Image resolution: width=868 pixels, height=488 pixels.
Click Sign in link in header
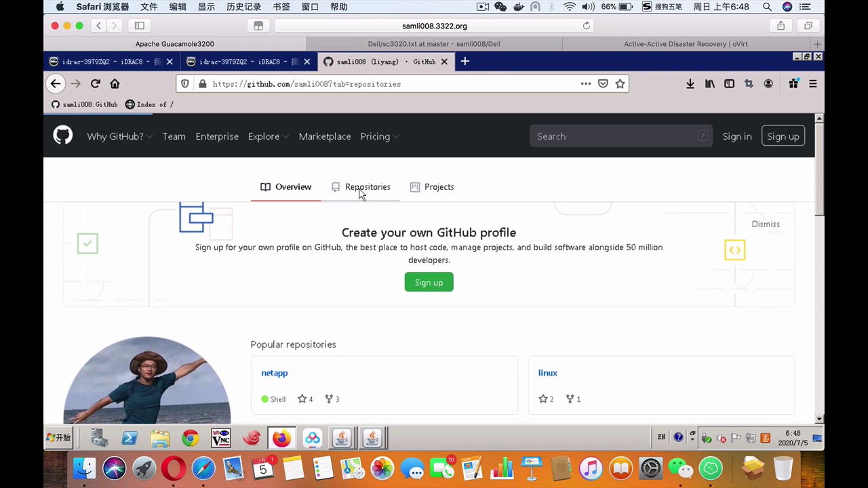[x=737, y=136]
